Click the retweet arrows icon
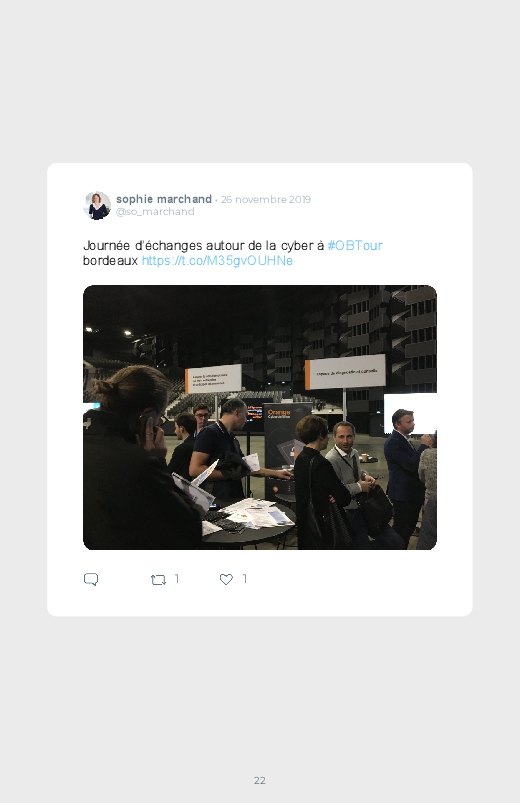Image resolution: width=520 pixels, height=803 pixels. pos(158,580)
